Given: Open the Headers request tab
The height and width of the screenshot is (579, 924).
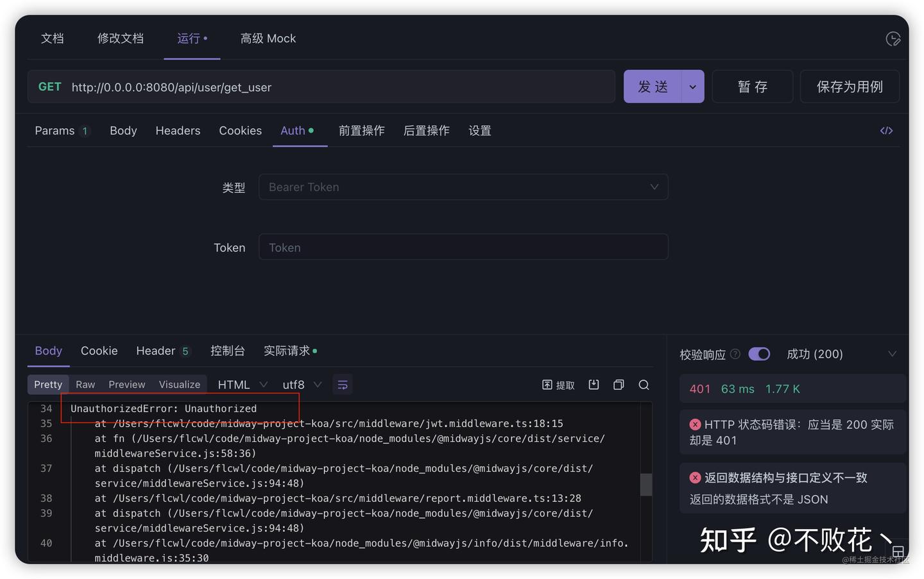Looking at the screenshot, I should [x=178, y=131].
